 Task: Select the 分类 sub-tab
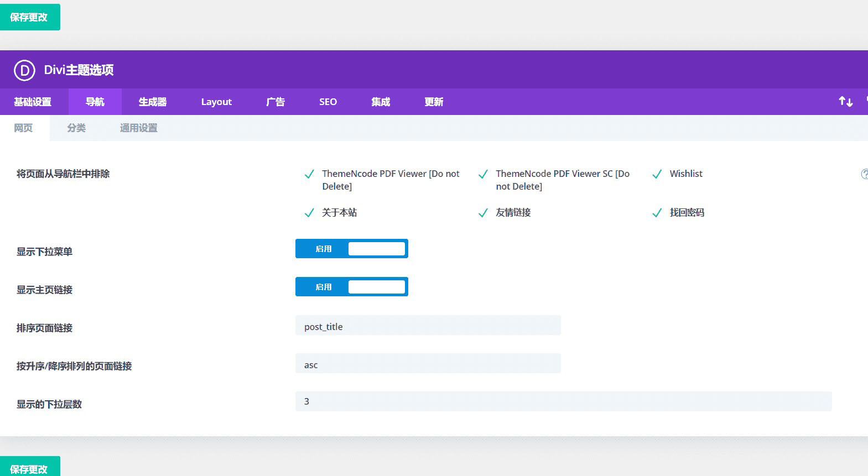[x=76, y=128]
